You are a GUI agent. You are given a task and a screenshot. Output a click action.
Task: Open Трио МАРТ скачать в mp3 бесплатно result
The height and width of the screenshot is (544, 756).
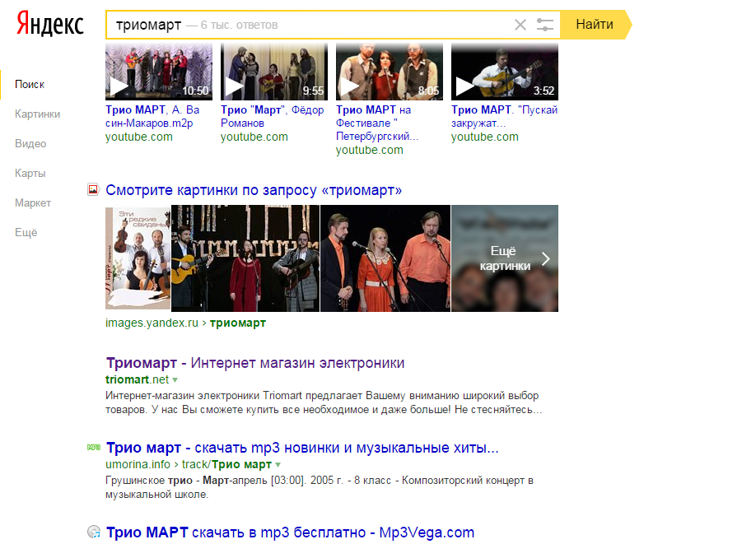coord(290,532)
